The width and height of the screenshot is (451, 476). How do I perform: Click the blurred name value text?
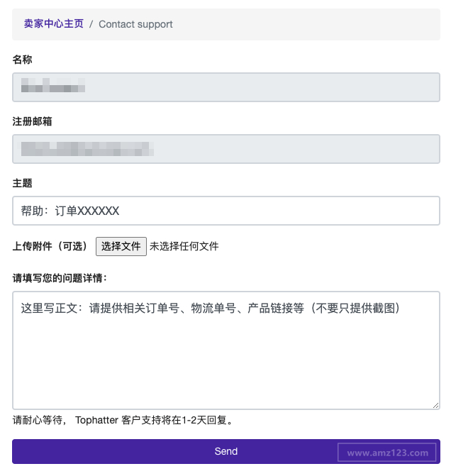[53, 89]
